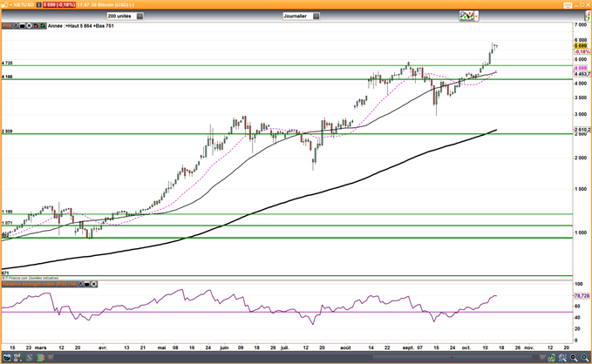Click the juin label on the time axis

(224, 347)
